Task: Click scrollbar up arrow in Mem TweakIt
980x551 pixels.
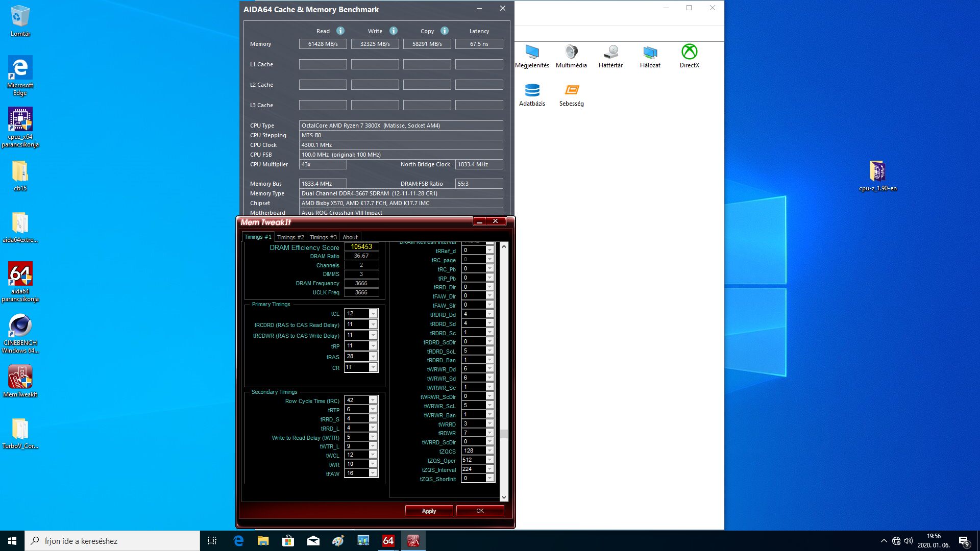Action: point(504,246)
